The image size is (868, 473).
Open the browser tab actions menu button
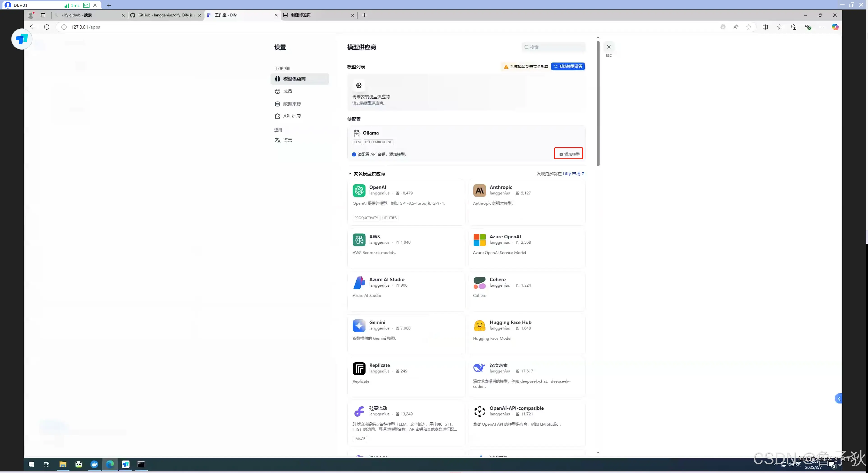(x=43, y=15)
